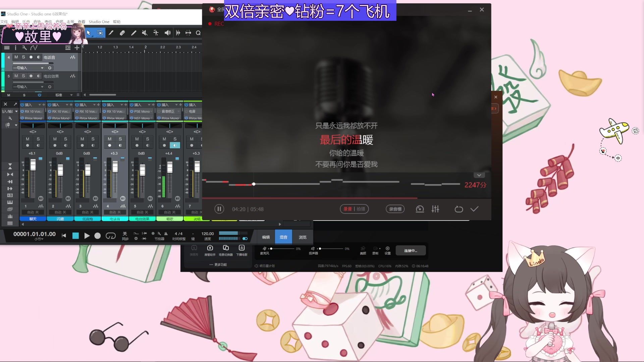Open 文件 menu
This screenshot has width=644, height=362.
point(4,22)
